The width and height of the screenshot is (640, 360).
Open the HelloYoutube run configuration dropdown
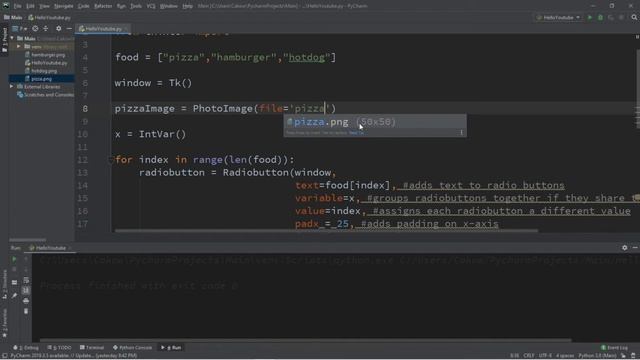tap(558, 18)
